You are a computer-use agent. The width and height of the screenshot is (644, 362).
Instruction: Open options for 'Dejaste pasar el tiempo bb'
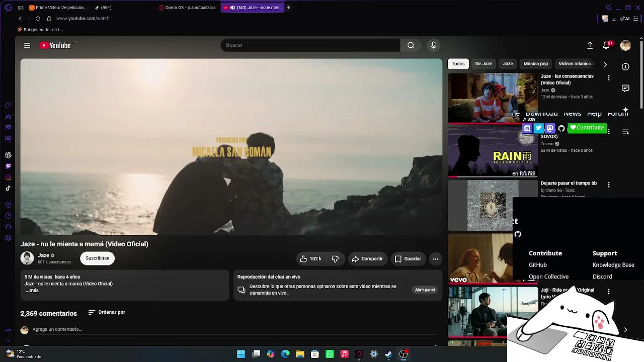click(x=608, y=185)
